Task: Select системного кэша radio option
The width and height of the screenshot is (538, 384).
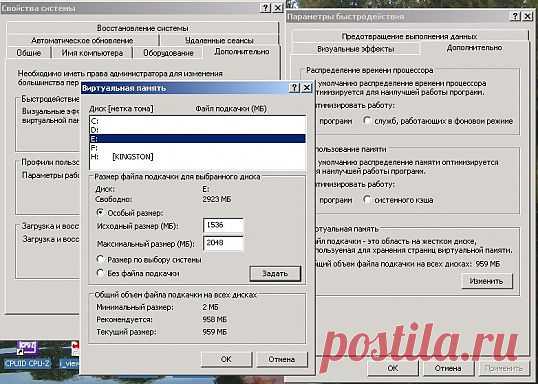Action: click(x=367, y=200)
